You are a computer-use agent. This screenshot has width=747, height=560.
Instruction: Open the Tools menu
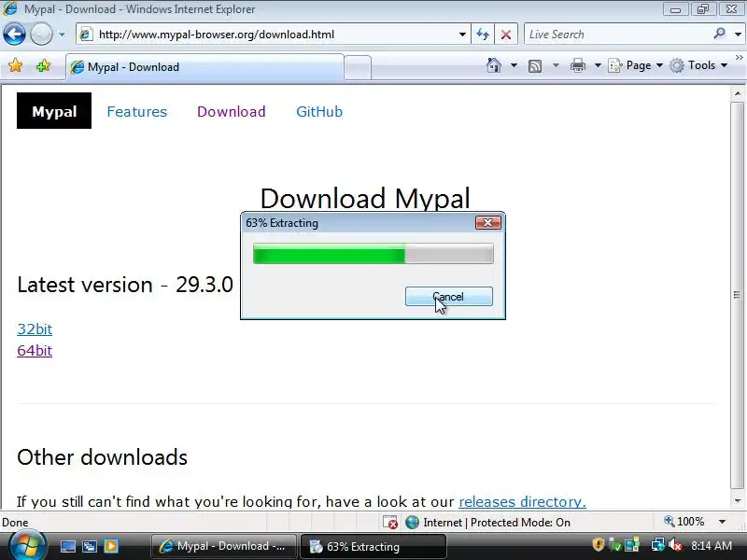pyautogui.click(x=698, y=65)
